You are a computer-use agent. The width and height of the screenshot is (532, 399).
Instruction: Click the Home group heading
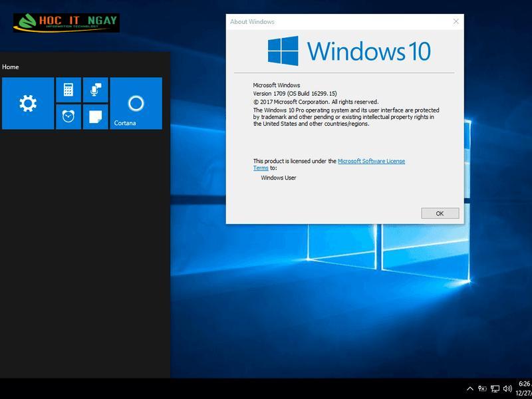point(11,67)
